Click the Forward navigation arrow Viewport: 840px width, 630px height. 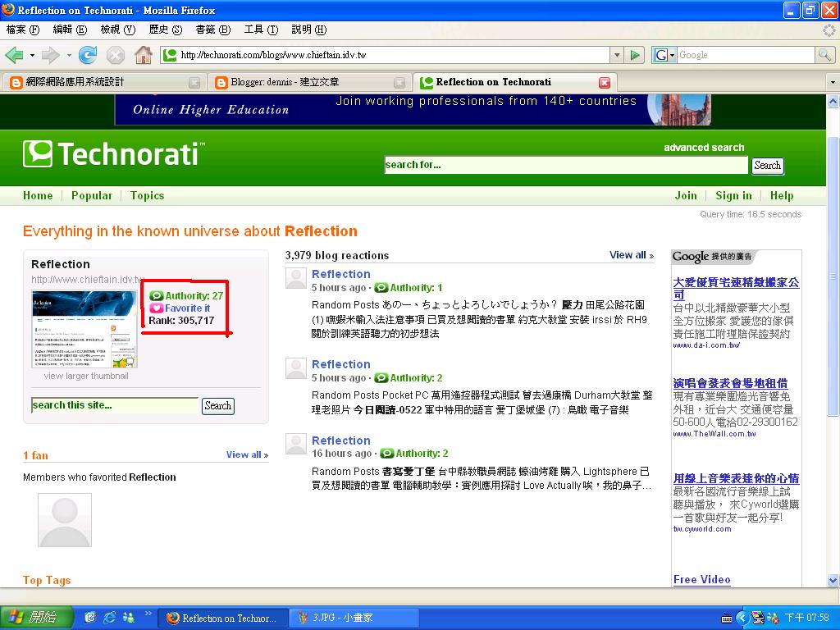coord(50,55)
